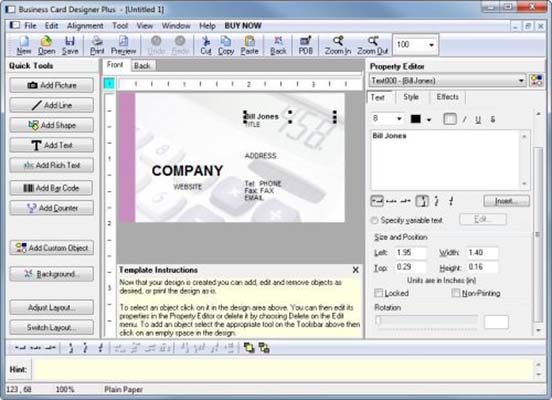The width and height of the screenshot is (552, 400).
Task: Click the ruler corner origin box
Action: (x=109, y=84)
